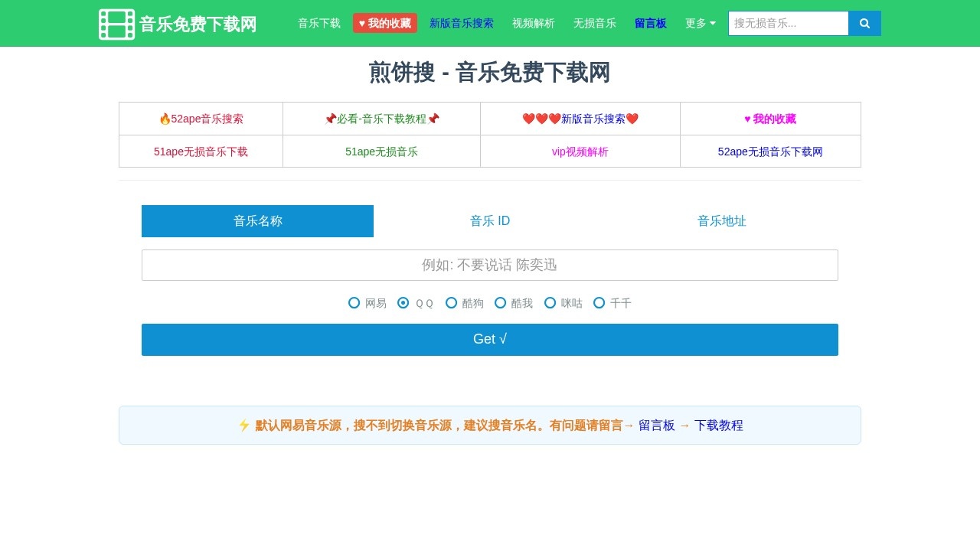This screenshot has height=551, width=980.
Task: Switch to the 音乐 ID tab
Action: pyautogui.click(x=490, y=221)
